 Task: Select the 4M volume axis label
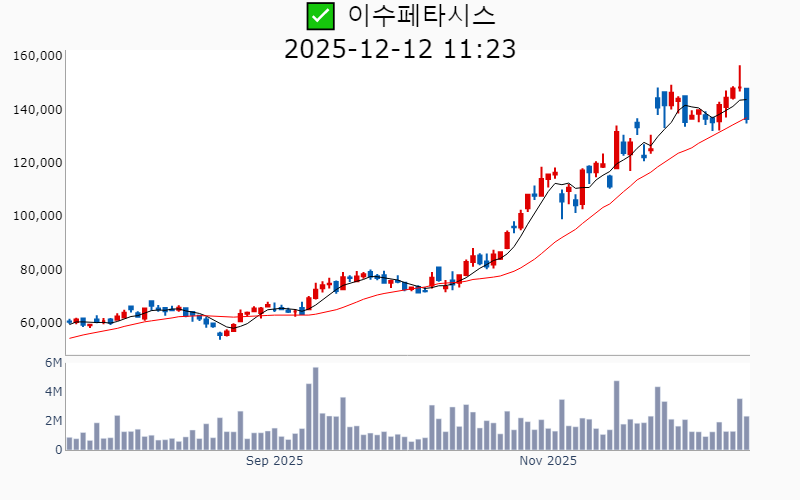click(x=53, y=391)
